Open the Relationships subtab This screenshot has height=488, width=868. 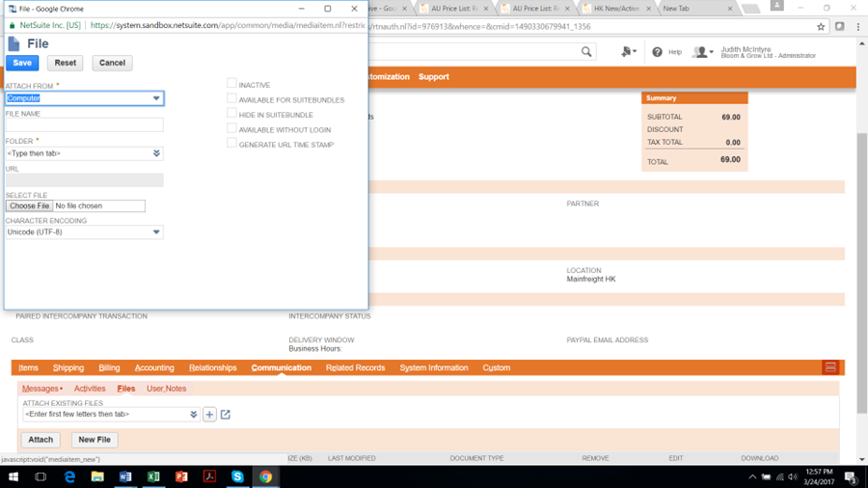(x=212, y=368)
